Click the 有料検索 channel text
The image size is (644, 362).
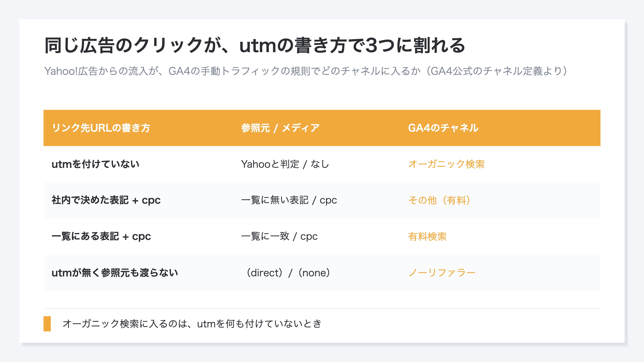click(x=427, y=236)
